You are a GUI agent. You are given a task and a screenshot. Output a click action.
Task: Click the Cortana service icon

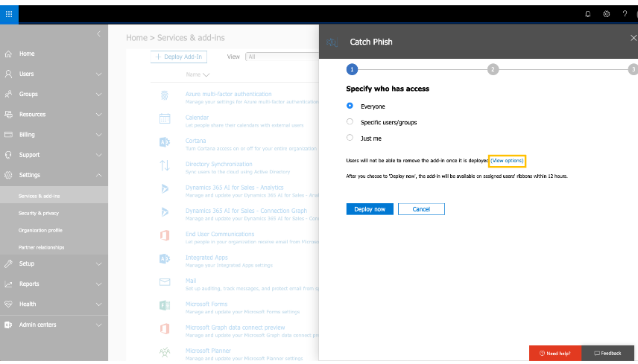click(165, 142)
